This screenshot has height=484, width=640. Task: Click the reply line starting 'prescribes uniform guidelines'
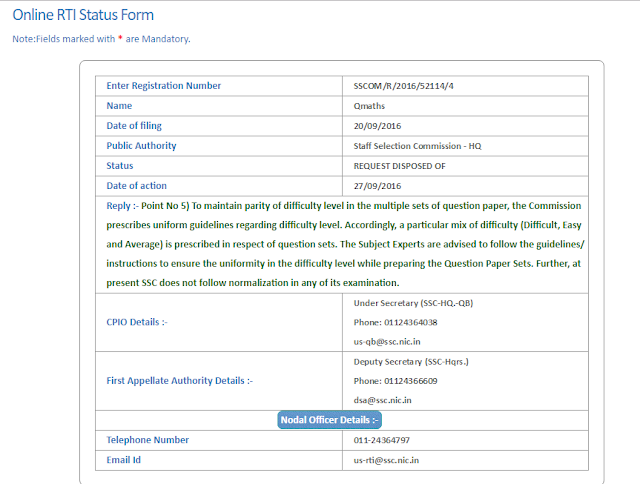click(344, 225)
